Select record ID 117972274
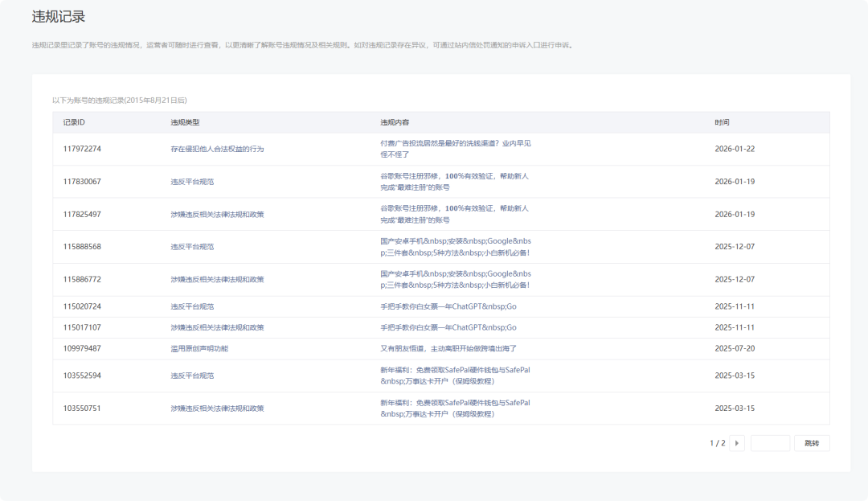Viewport: 868px width, 501px height. [x=82, y=149]
